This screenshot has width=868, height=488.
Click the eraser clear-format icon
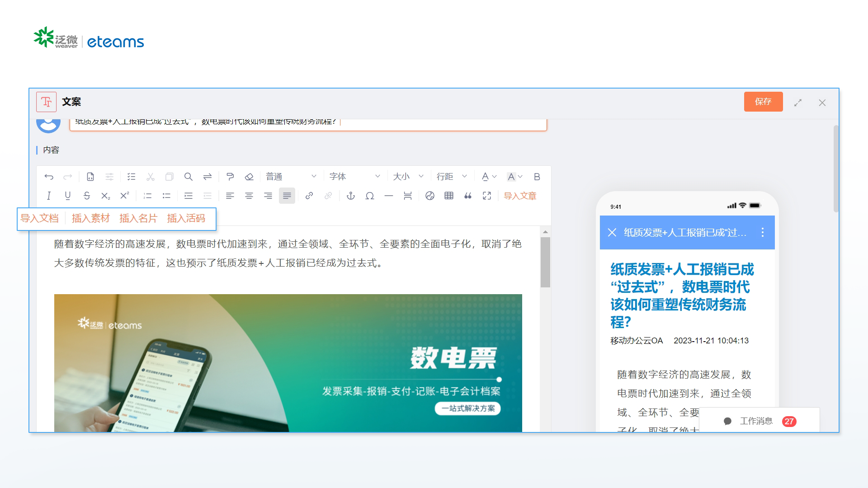tap(249, 177)
